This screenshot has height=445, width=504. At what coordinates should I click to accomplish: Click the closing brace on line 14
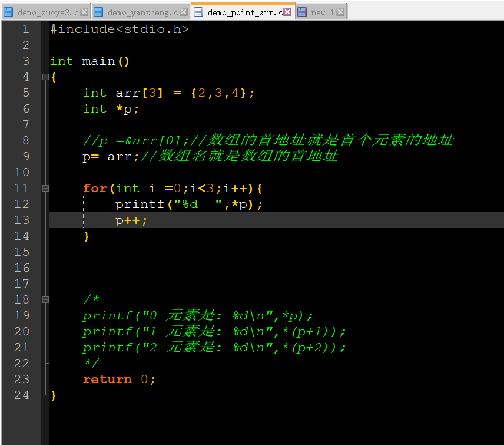[x=86, y=236]
